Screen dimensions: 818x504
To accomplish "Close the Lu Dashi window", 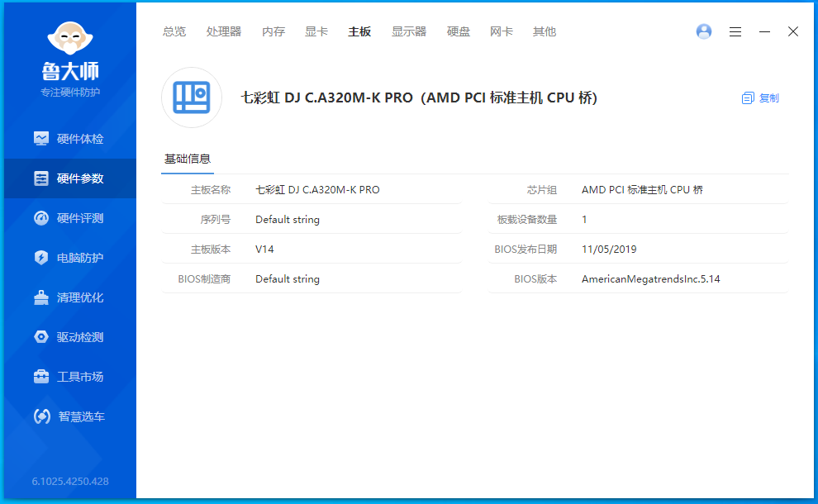I will tap(793, 32).
